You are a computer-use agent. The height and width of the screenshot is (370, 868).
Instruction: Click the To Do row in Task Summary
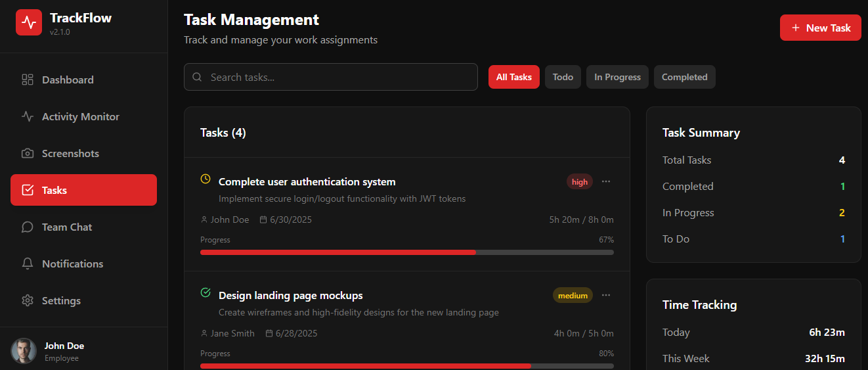[754, 239]
